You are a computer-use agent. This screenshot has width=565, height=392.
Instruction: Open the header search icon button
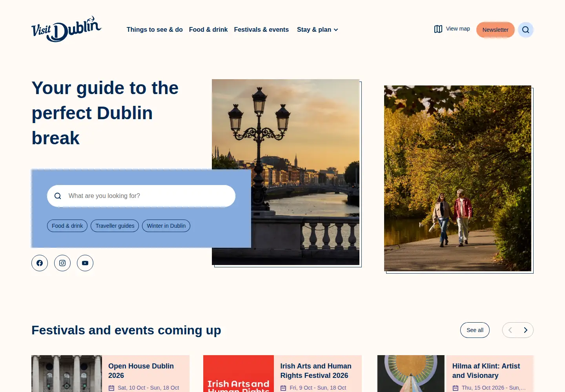(526, 30)
